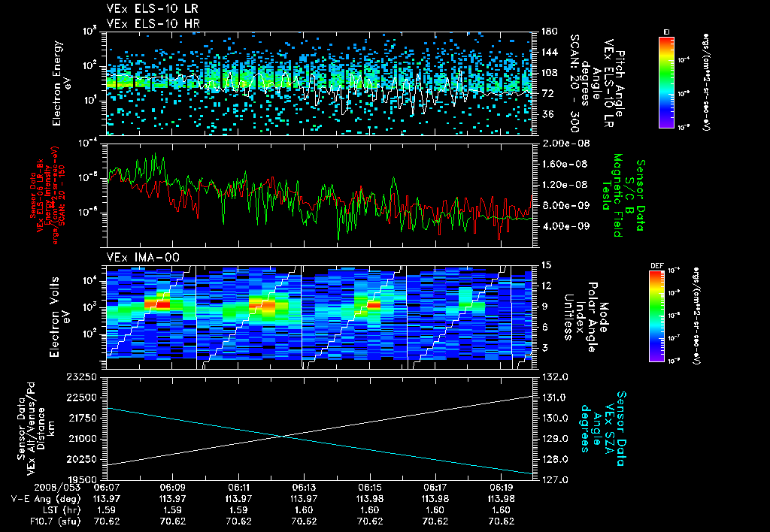This screenshot has width=770, height=532.
Task: Click the "F10.7 (sfu)" row label
Action: click(56, 521)
